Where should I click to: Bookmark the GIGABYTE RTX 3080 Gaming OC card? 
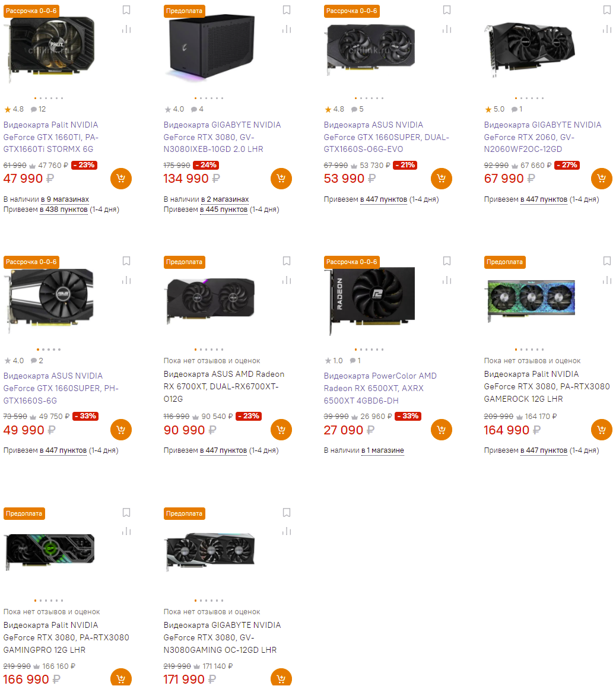tap(287, 512)
